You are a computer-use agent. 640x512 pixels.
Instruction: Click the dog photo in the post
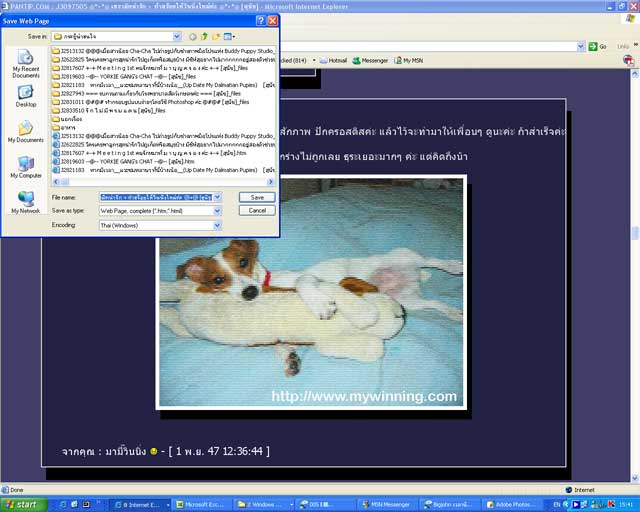click(311, 292)
